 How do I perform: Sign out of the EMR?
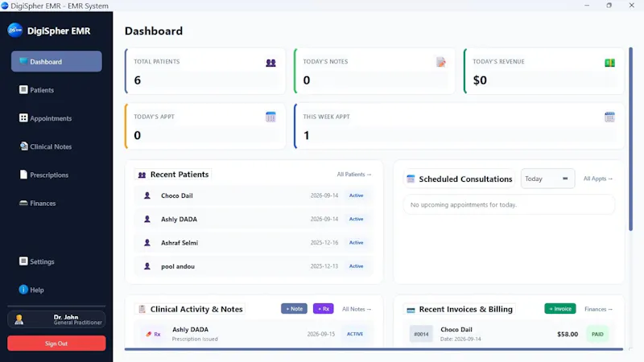[56, 343]
